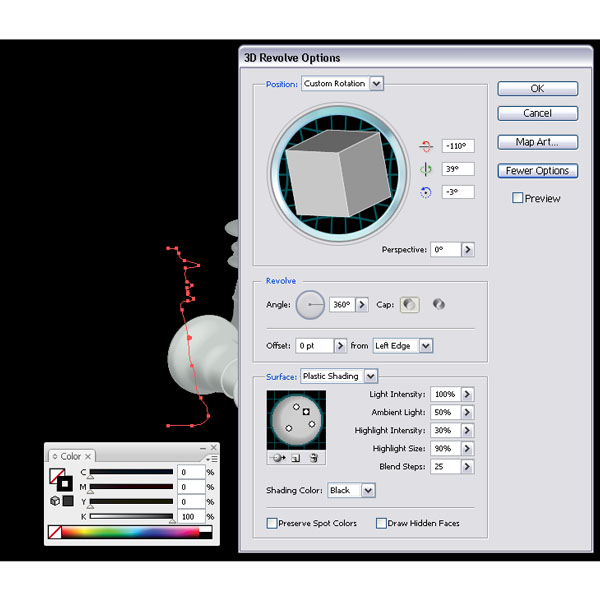Open the Blend Steps arrow popup

point(467,466)
